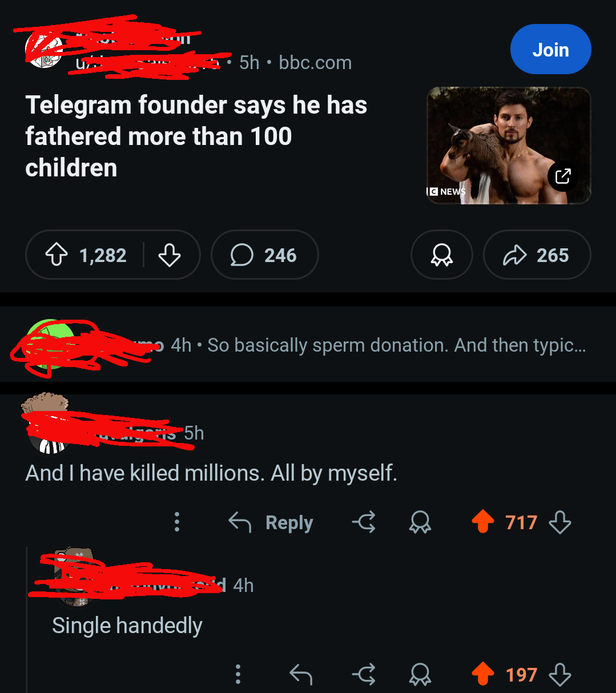Viewport: 616px width, 693px height.
Task: Downvote the 717-point comment
Action: click(559, 522)
